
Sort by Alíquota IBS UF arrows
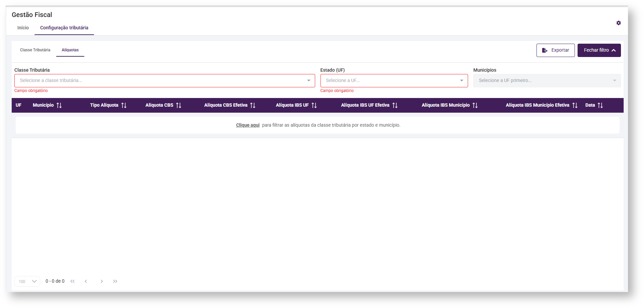click(314, 105)
